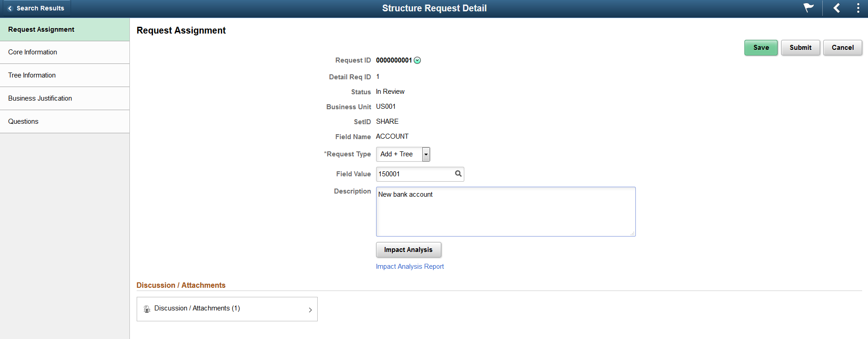Viewport: 868px width, 339px height.
Task: Open Business Justification sidebar tab
Action: 65,98
